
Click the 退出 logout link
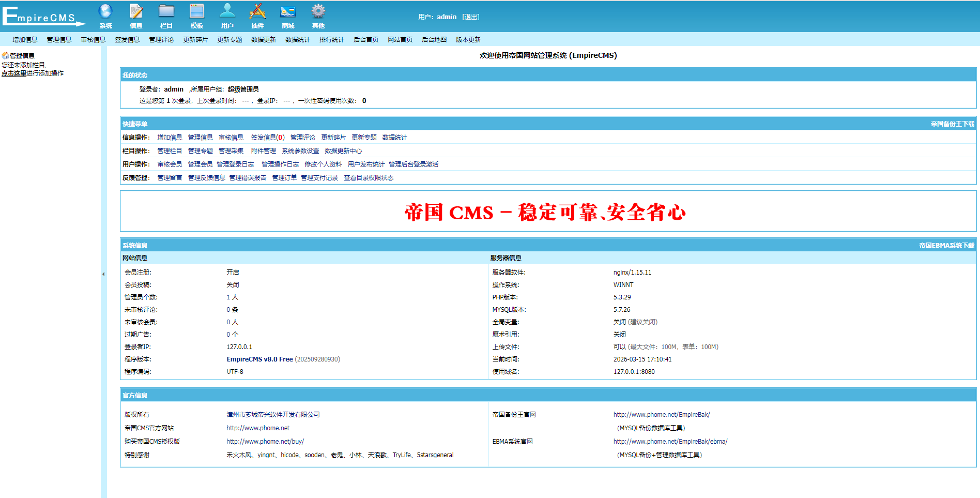pos(471,17)
